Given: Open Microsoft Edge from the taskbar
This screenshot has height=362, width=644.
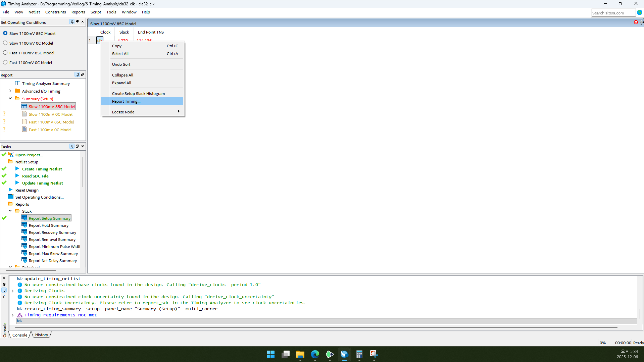Looking at the screenshot, I should (315, 354).
